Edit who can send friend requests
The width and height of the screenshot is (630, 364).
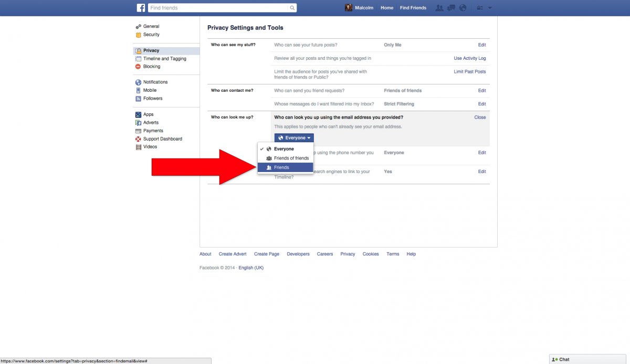pyautogui.click(x=482, y=91)
